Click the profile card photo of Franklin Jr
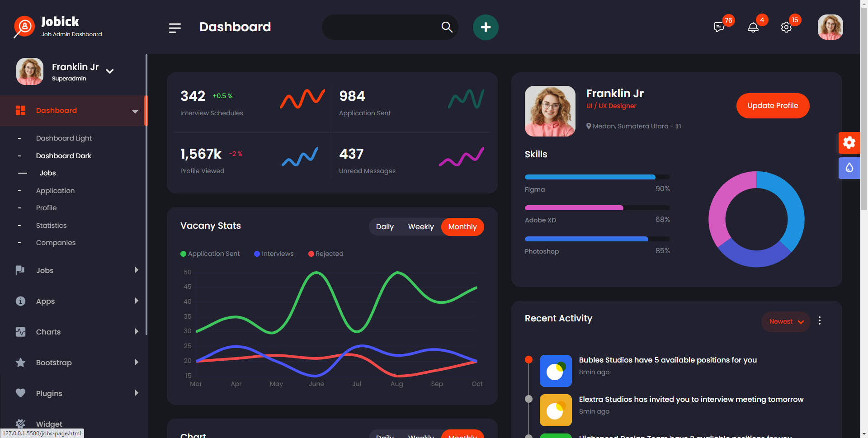Image resolution: width=868 pixels, height=438 pixels. click(550, 111)
